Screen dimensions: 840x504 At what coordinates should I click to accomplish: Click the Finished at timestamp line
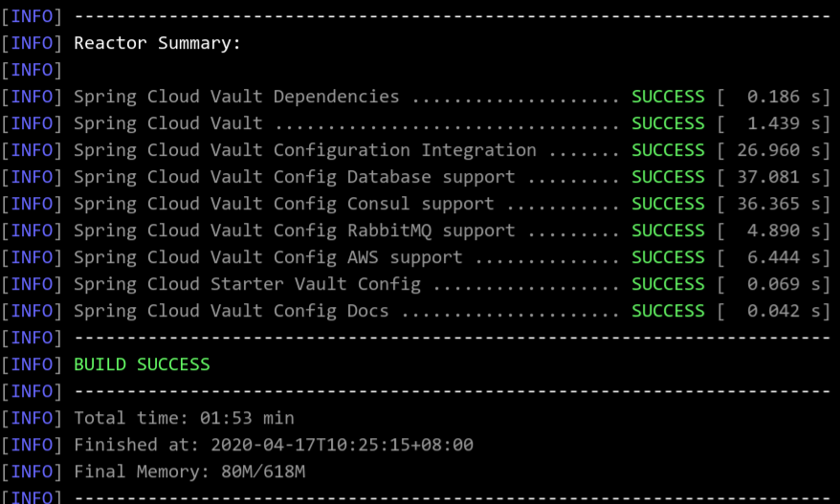pos(274,445)
